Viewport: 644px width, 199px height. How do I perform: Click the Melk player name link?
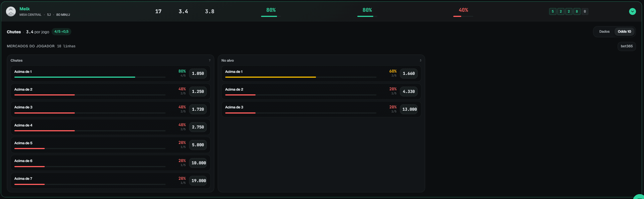coord(25,9)
